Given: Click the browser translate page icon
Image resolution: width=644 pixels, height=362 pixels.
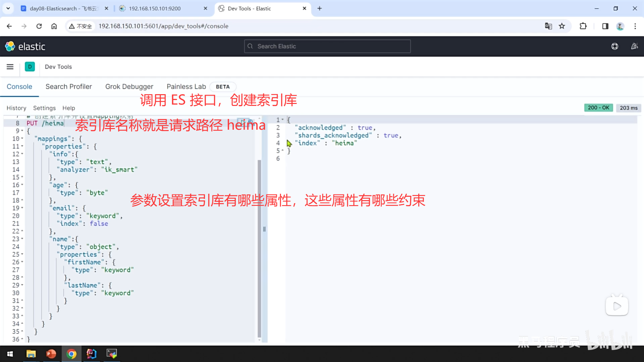Looking at the screenshot, I should (x=548, y=26).
